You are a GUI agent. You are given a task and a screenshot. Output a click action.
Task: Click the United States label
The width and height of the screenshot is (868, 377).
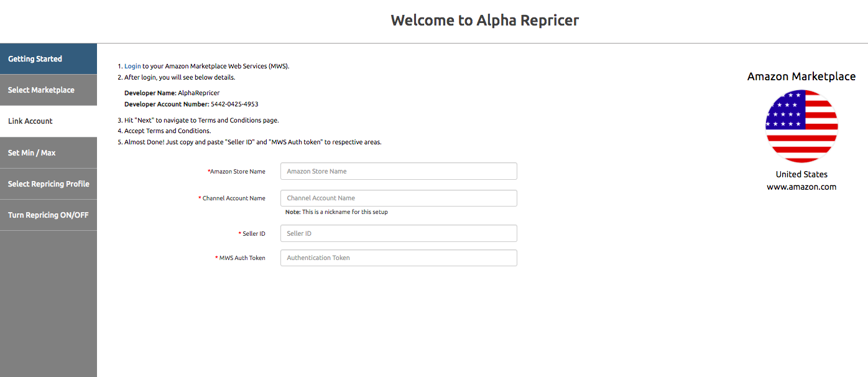(x=801, y=174)
